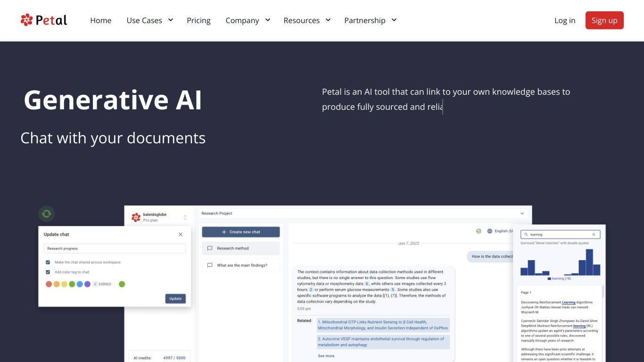
Task: Click citation chip 6 in the answer
Action: click(x=367, y=284)
